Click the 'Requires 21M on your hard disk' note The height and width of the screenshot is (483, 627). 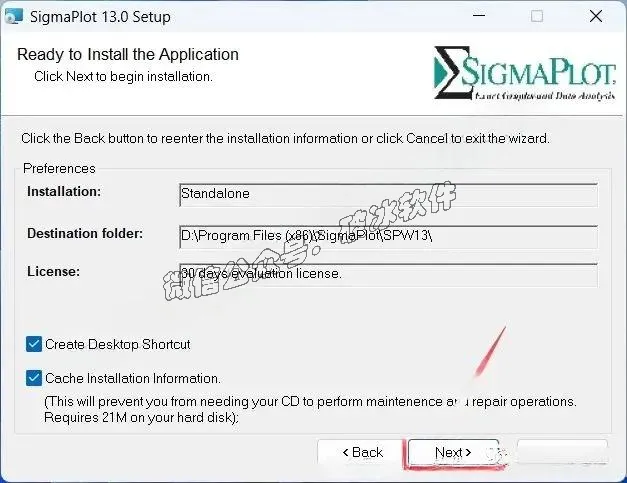point(141,417)
